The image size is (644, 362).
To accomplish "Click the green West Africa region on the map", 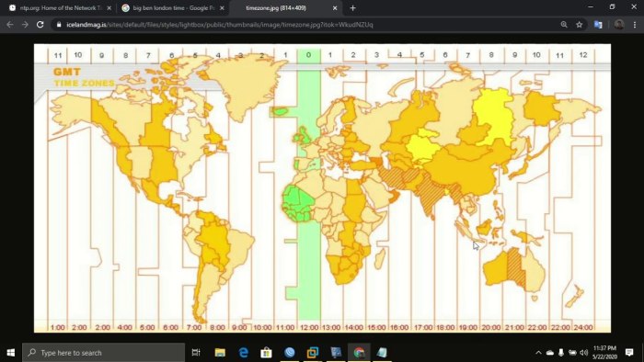I will click(x=298, y=204).
